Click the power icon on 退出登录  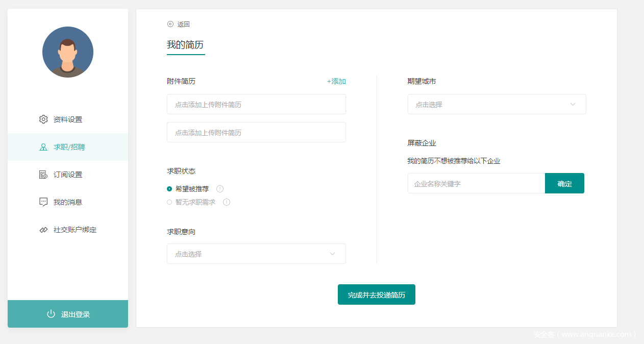(x=51, y=314)
